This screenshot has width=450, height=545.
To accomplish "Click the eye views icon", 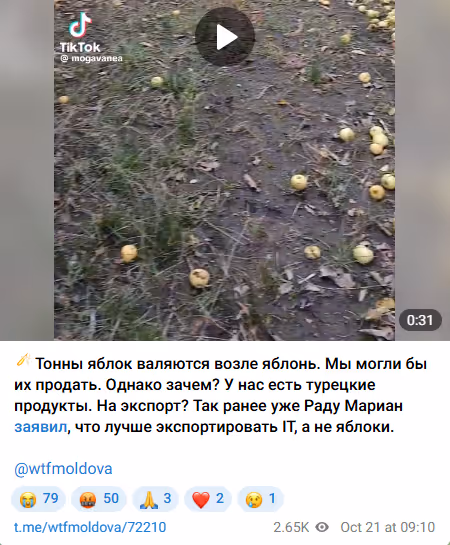I will click(322, 527).
